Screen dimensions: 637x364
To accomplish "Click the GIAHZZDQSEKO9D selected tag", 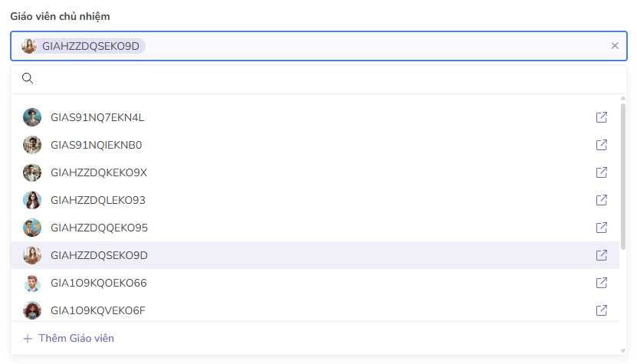I will [90, 46].
